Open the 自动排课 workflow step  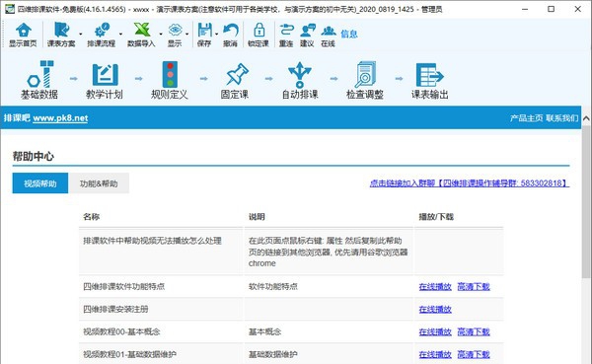click(300, 81)
